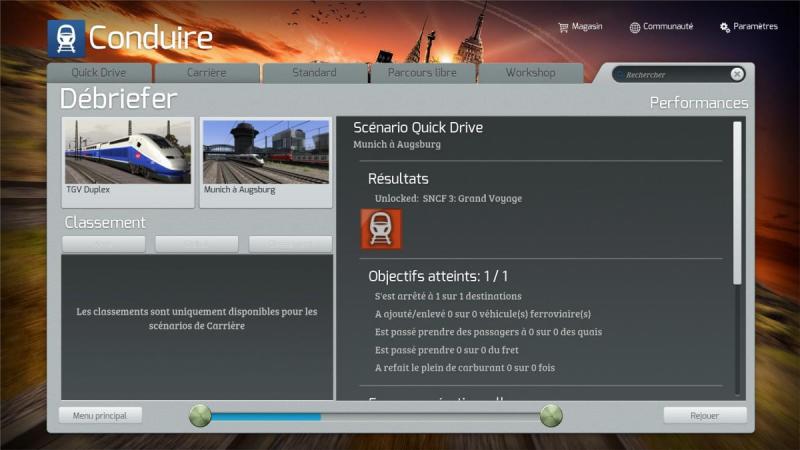Click the Menu principal button
The height and width of the screenshot is (450, 800).
click(x=100, y=415)
